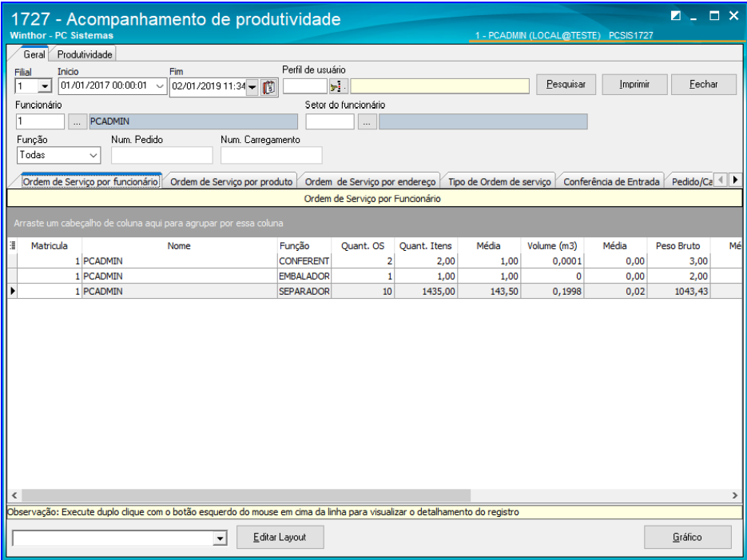747x560 pixels.
Task: Click the window restore-down icon in title bar
Action: (x=676, y=16)
